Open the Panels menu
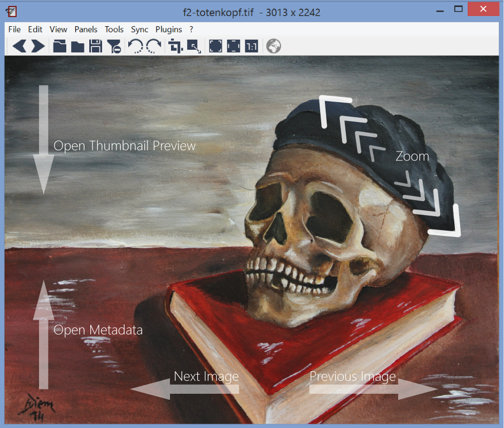This screenshot has height=428, width=504. coord(86,29)
